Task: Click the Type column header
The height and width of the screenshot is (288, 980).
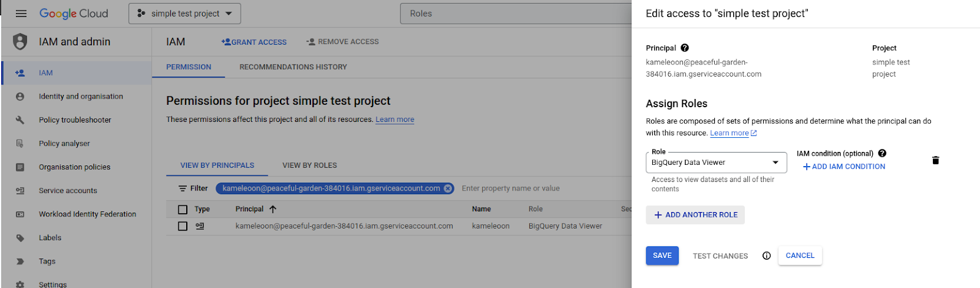Action: pyautogui.click(x=202, y=209)
